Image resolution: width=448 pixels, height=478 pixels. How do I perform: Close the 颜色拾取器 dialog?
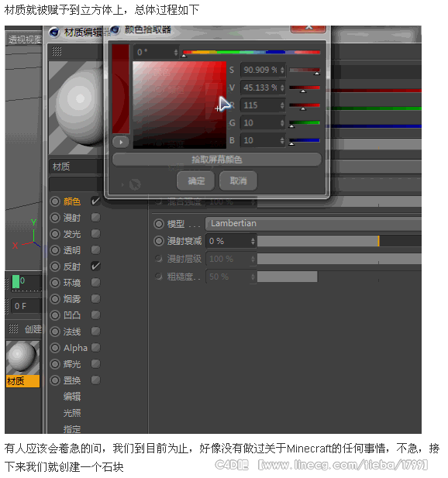(308, 29)
